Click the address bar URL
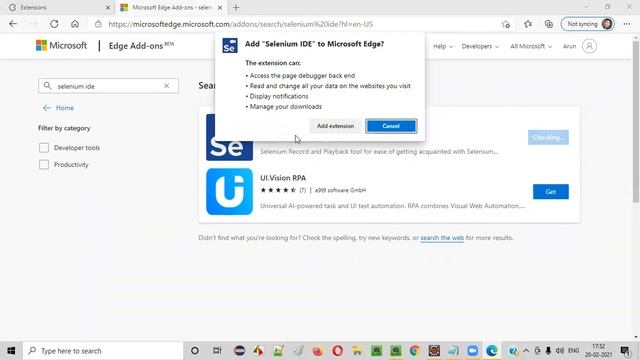 pyautogui.click(x=241, y=24)
